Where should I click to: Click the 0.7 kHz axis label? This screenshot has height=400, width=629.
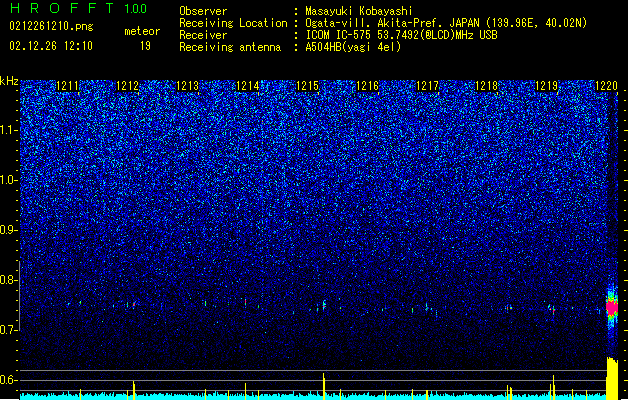click(8, 330)
